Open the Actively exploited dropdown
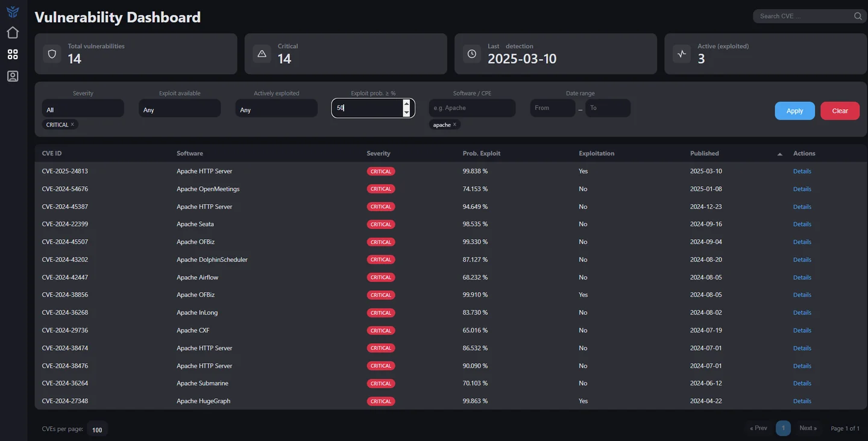This screenshot has width=868, height=441. point(277,108)
